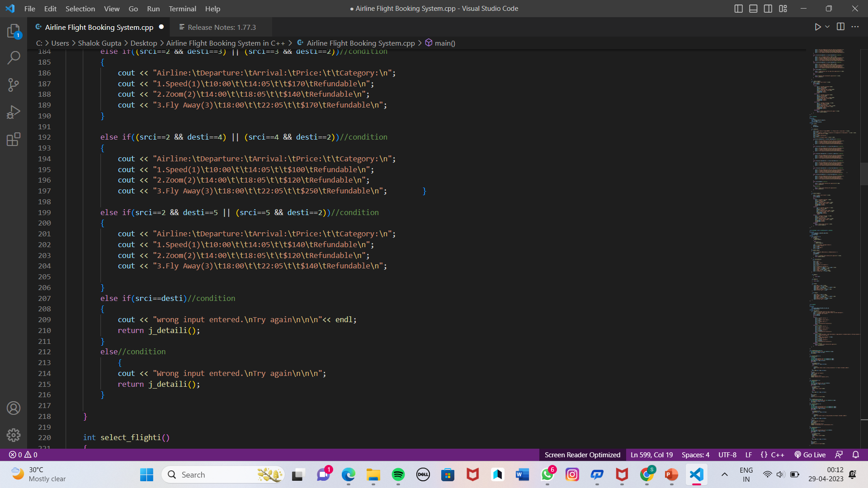The image size is (868, 488).
Task: Open Spotify from the taskbar
Action: click(x=398, y=474)
